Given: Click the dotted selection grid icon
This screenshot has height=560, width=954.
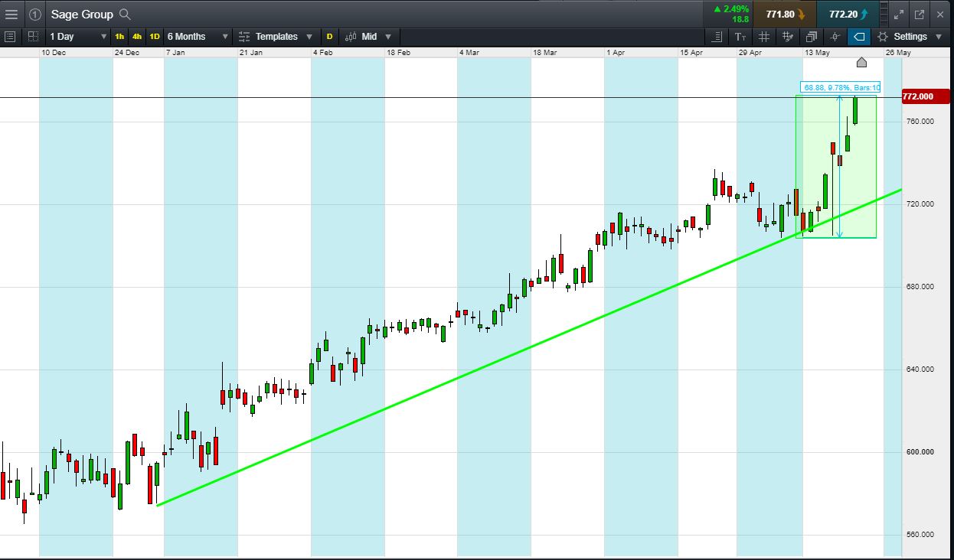Looking at the screenshot, I should 33,36.
